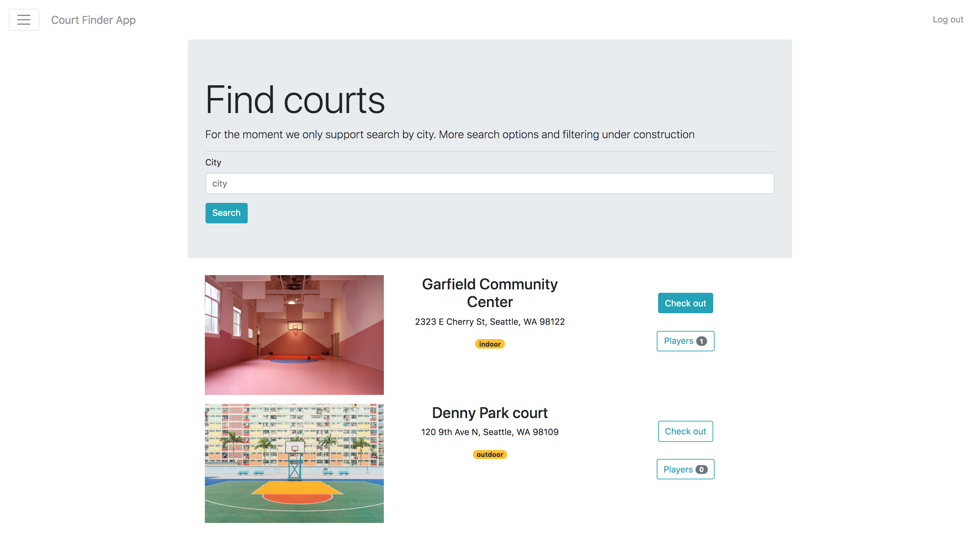The height and width of the screenshot is (542, 980).
Task: View players at Garfield Community Center
Action: point(685,341)
